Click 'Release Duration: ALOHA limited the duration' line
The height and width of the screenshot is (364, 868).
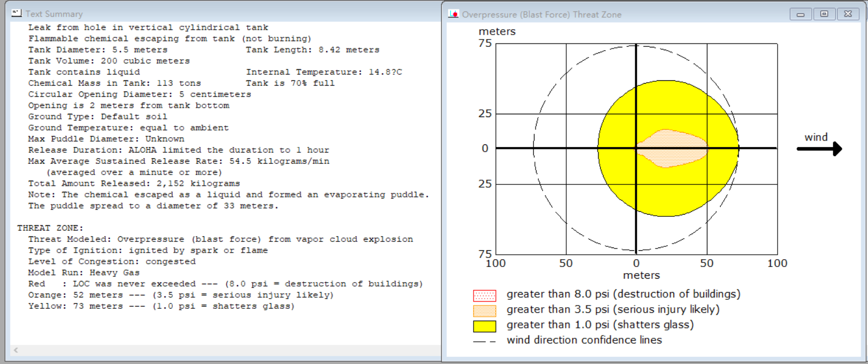[179, 150]
